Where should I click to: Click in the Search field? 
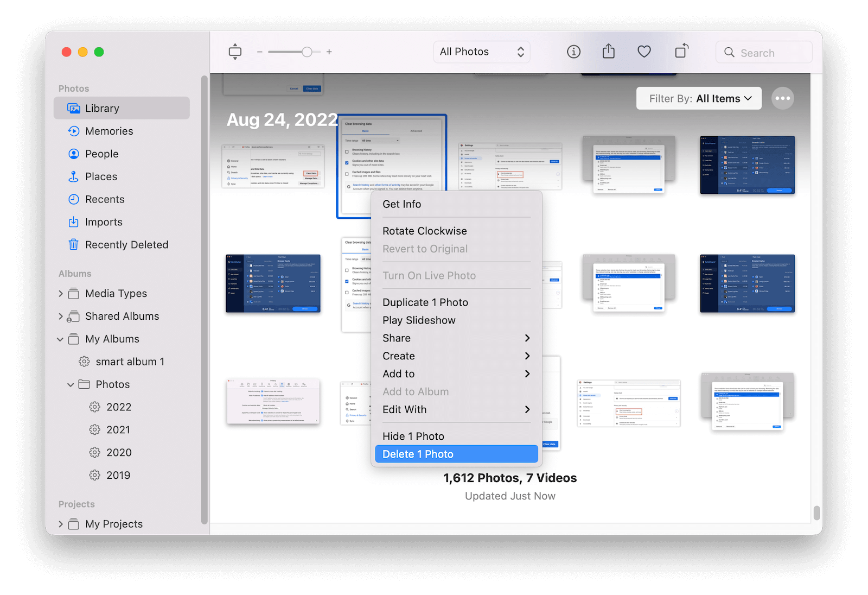click(764, 53)
